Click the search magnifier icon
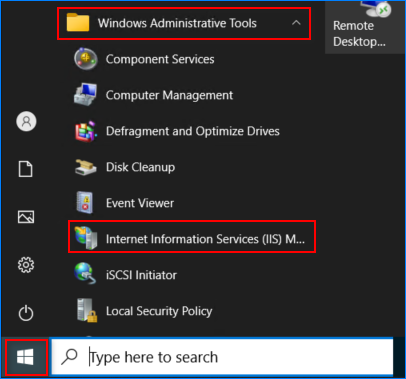This screenshot has height=379, width=406. 69,357
